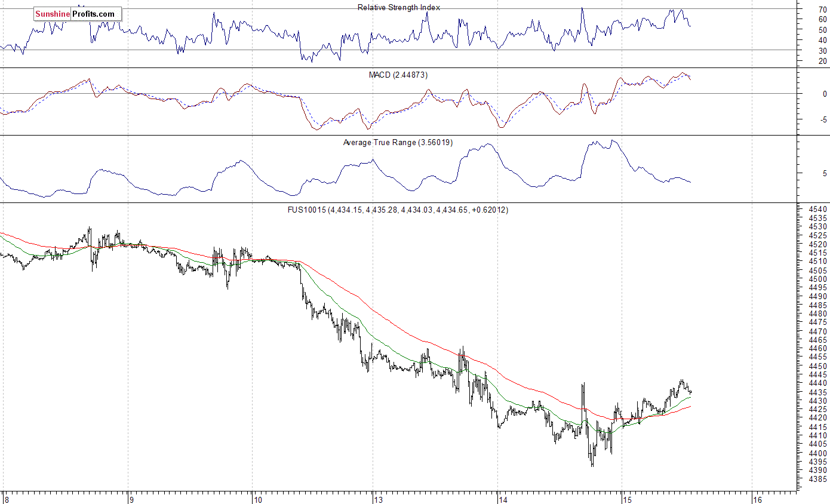Select the MACD (2.44873) indicator title
Image resolution: width=830 pixels, height=504 pixels.
click(x=397, y=75)
